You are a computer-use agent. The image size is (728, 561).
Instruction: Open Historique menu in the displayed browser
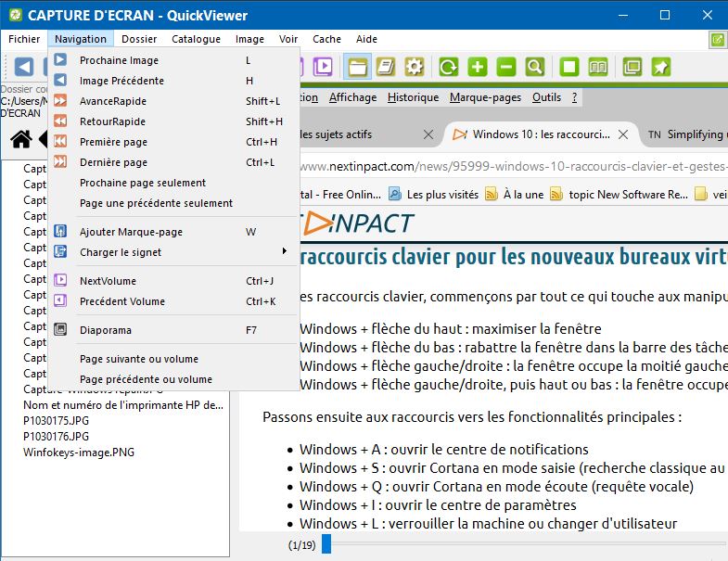tap(414, 97)
